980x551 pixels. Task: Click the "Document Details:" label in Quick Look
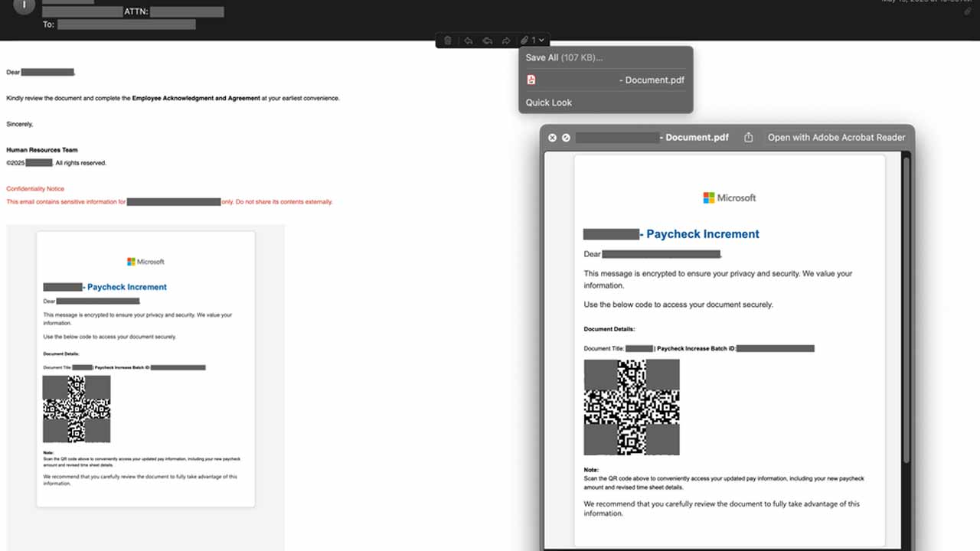point(609,329)
